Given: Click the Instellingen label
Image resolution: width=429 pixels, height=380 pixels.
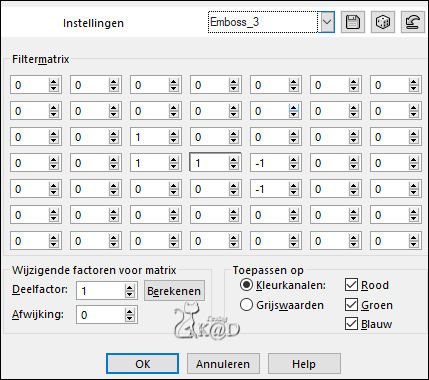Looking at the screenshot, I should 93,23.
